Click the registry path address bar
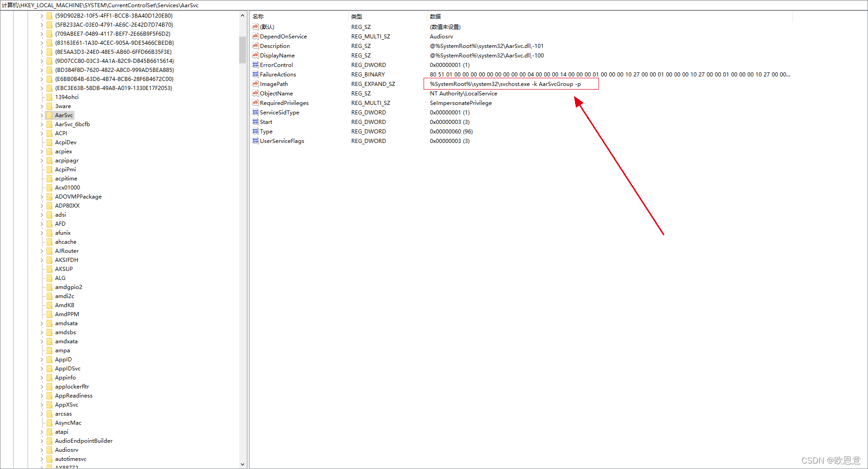The height and width of the screenshot is (469, 868). 434,5
